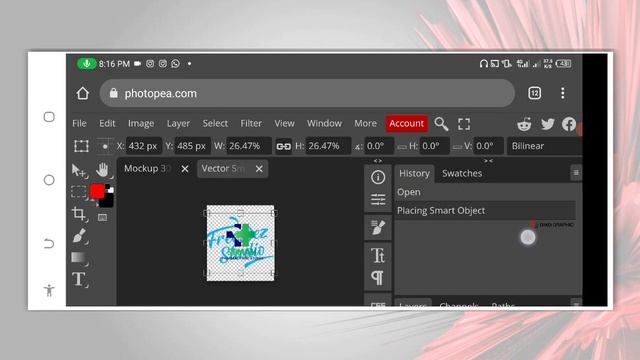The width and height of the screenshot is (640, 360).
Task: Open the More menu
Action: (x=365, y=123)
